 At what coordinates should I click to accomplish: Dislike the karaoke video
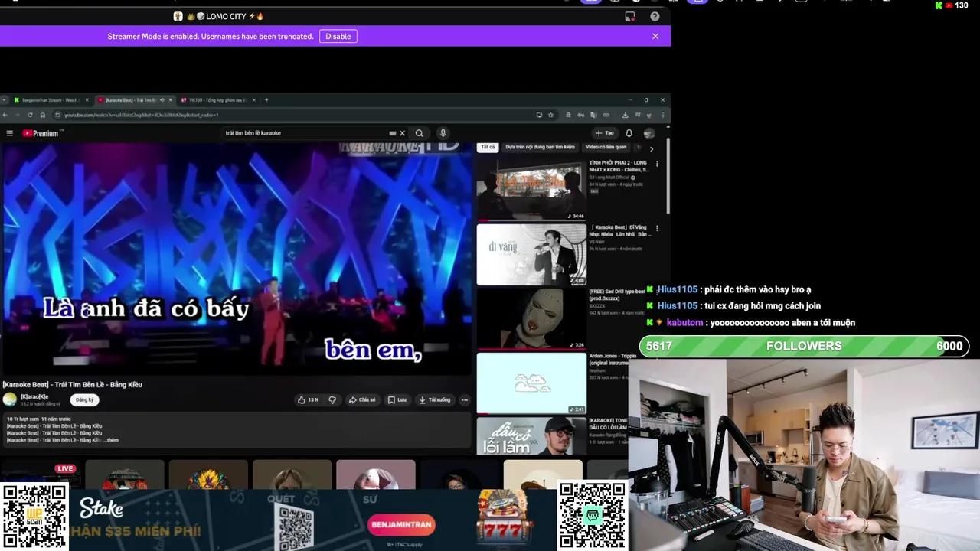coord(332,399)
